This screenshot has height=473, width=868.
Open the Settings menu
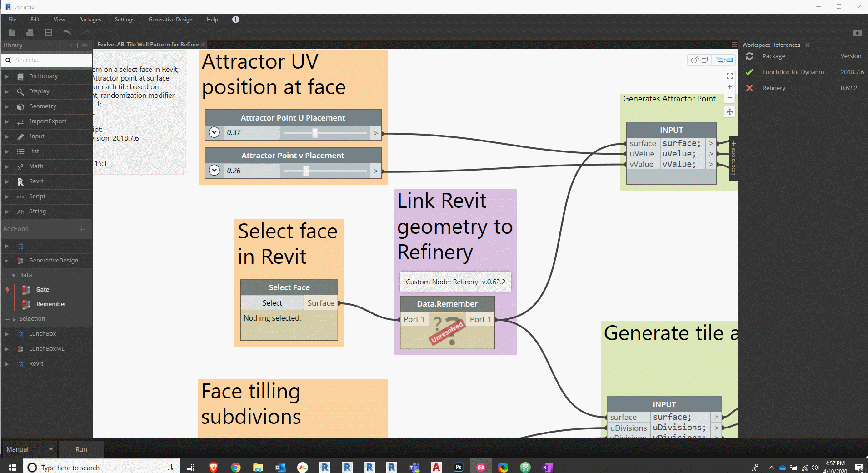(x=125, y=20)
